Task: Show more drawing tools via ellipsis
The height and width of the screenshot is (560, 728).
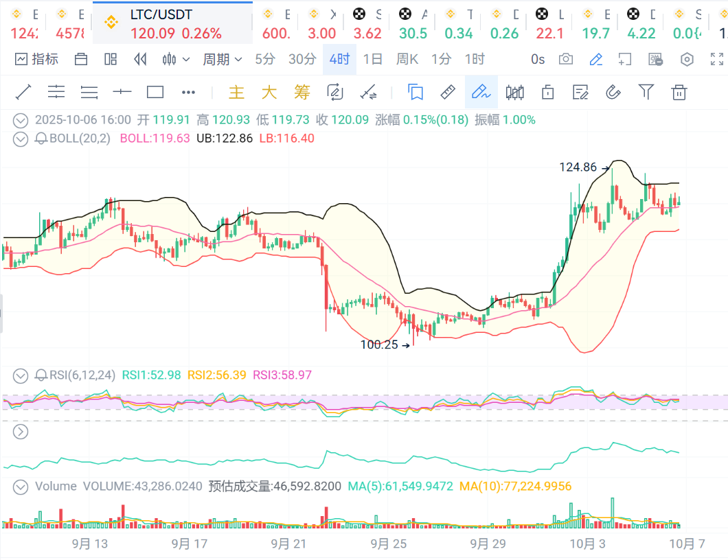Action: (188, 92)
